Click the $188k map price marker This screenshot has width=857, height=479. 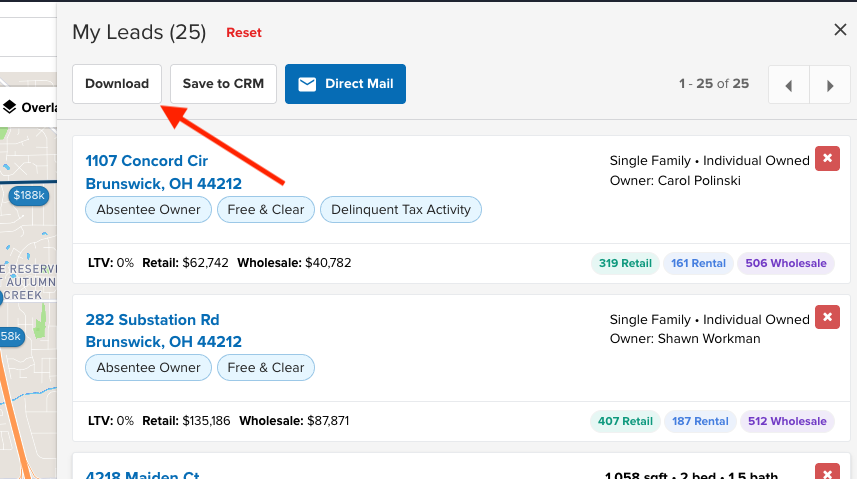click(x=29, y=195)
